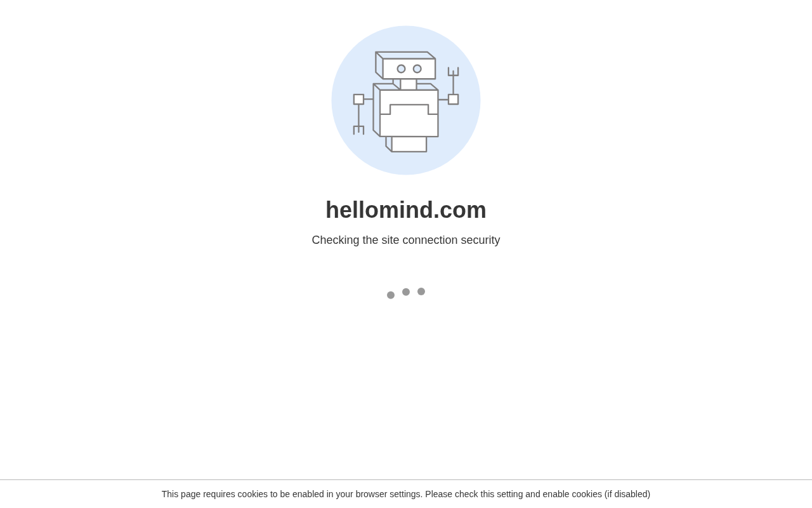Screen dimensions: 812x508
Task: Click "Checking the site connection security" text
Action: click(406, 240)
